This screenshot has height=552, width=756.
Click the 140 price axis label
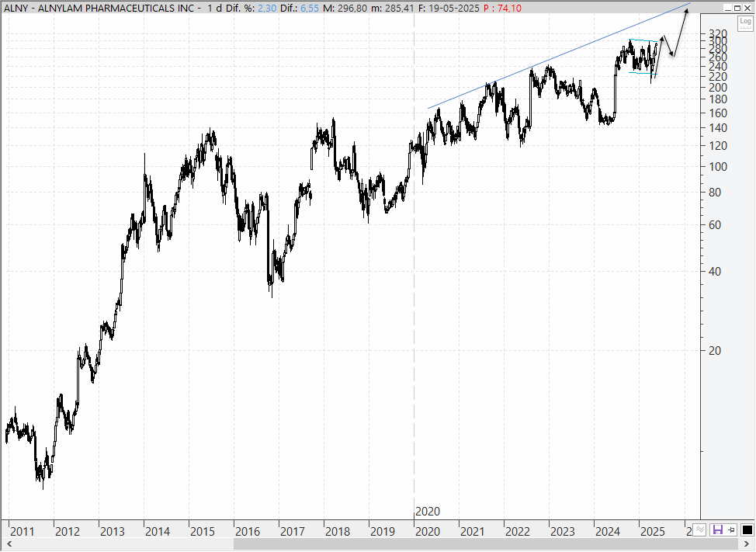click(x=718, y=128)
